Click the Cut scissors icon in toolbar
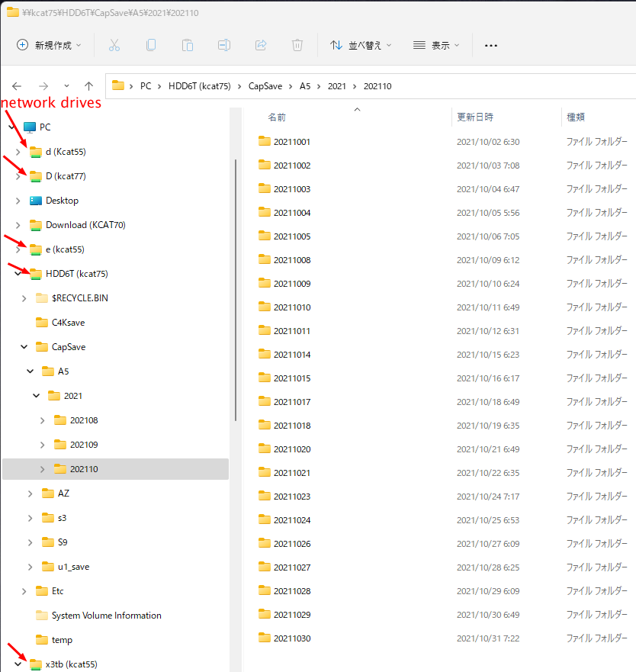The image size is (636, 672). [x=114, y=45]
